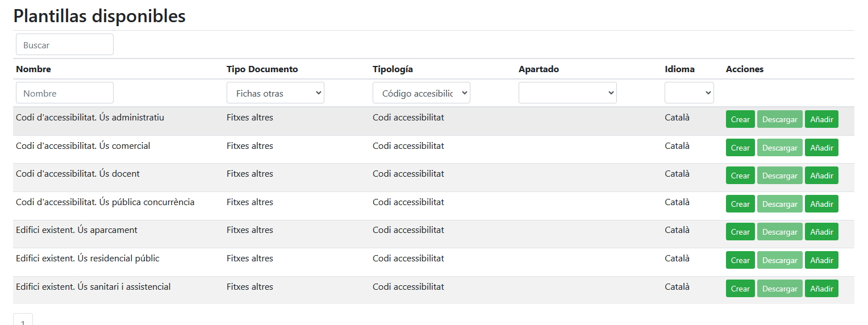Viewport: 868px width, 325px height.
Task: Click Añadir for Ús administratiu template
Action: click(x=821, y=120)
